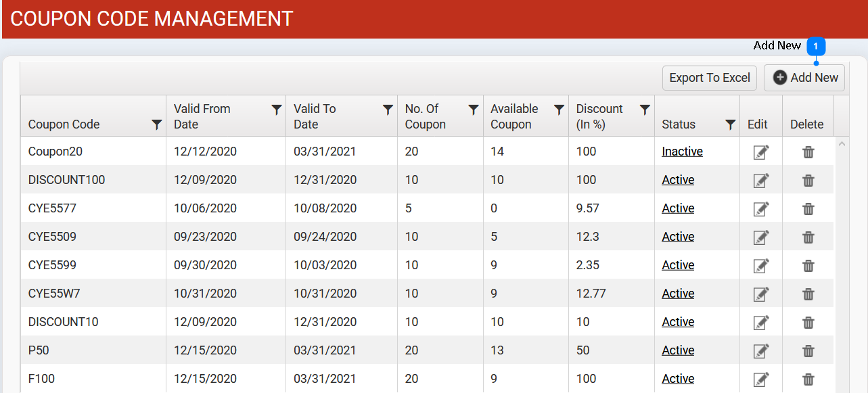Click the Export To Excel button
This screenshot has height=393, width=868.
click(710, 78)
